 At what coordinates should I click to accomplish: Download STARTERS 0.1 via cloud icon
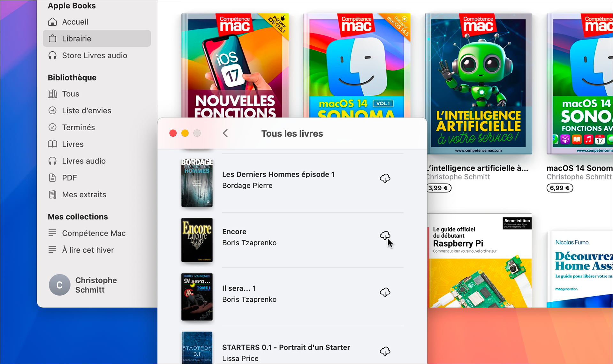click(385, 351)
